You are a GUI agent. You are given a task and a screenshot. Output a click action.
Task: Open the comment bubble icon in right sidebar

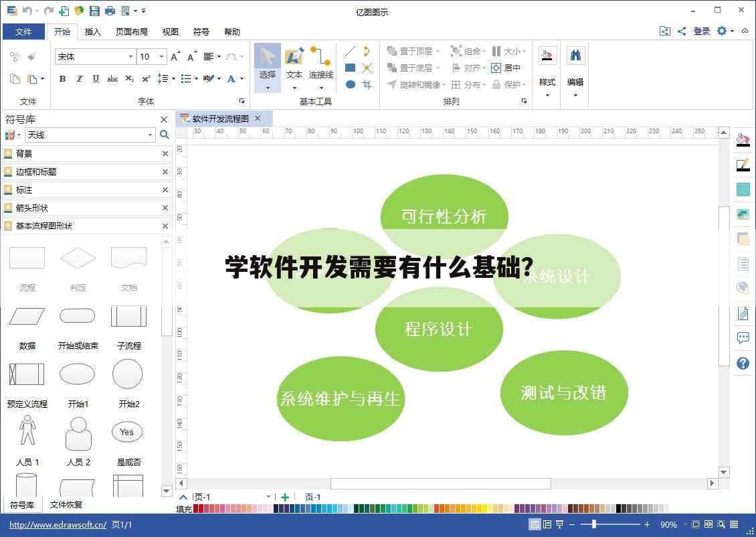pyautogui.click(x=743, y=337)
